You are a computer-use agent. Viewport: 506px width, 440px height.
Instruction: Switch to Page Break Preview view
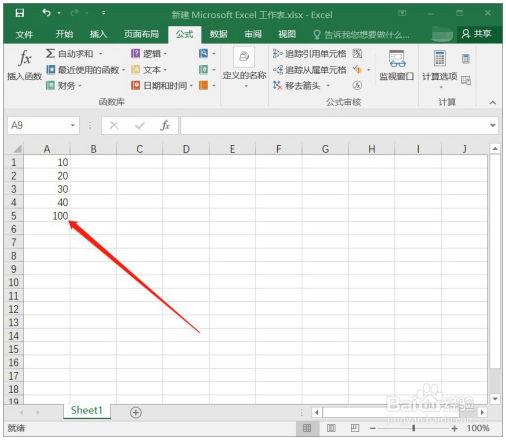[x=355, y=428]
